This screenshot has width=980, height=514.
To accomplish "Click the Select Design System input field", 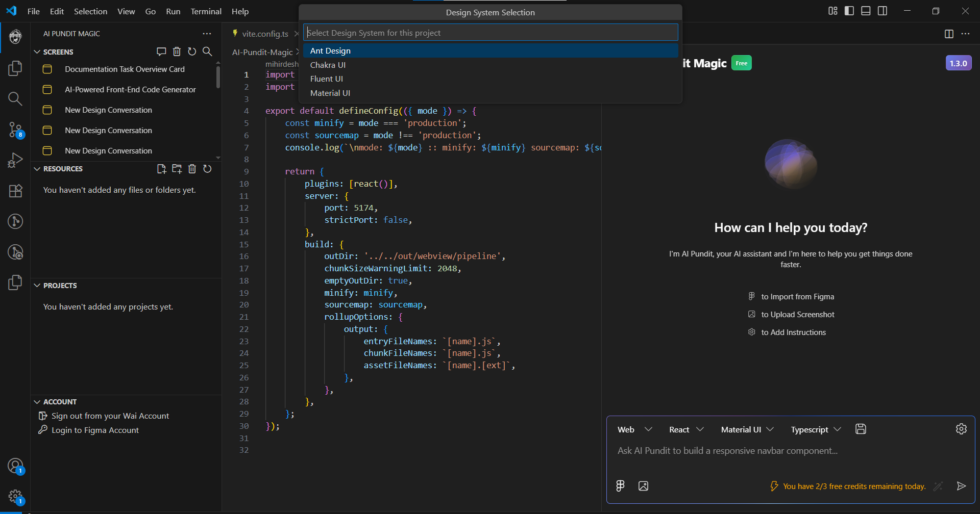I will 490,33.
